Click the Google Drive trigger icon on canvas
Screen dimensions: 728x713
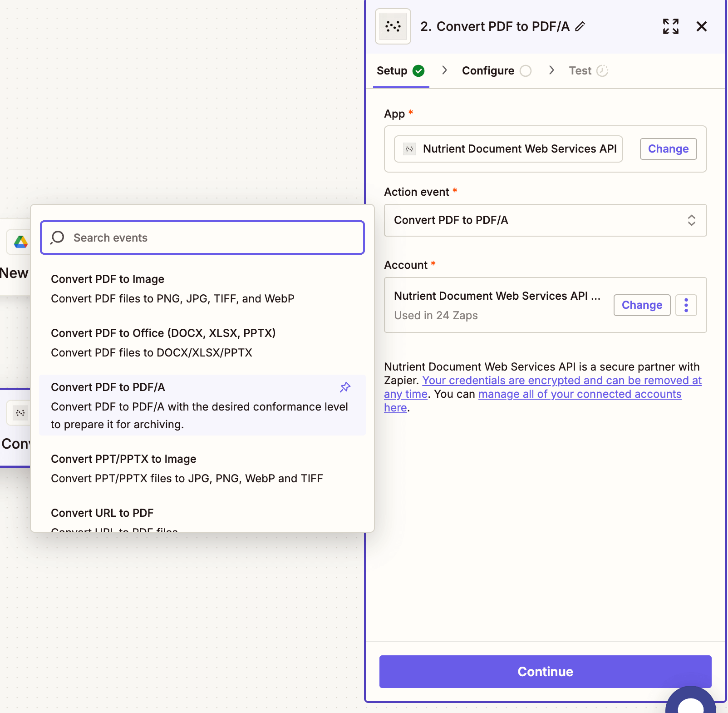[x=19, y=242]
